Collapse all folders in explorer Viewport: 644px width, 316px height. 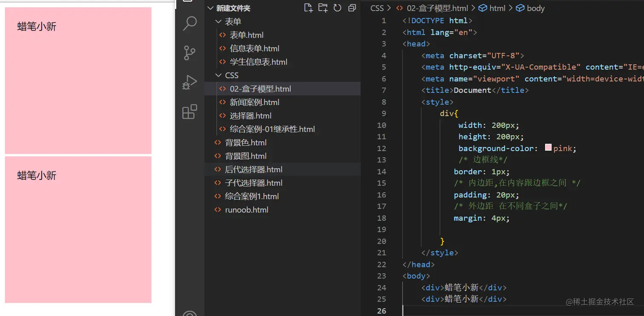pyautogui.click(x=352, y=8)
